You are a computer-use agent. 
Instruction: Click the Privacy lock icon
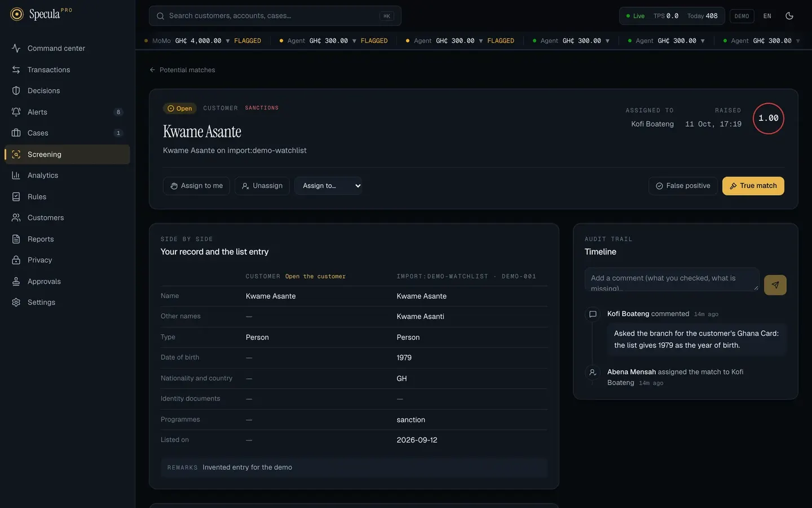[x=16, y=260]
